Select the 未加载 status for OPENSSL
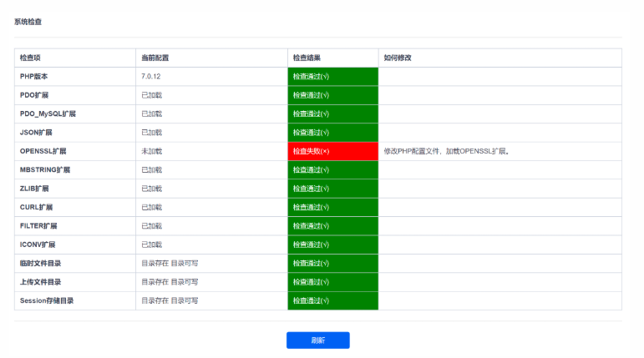This screenshot has height=358, width=644. tap(151, 151)
